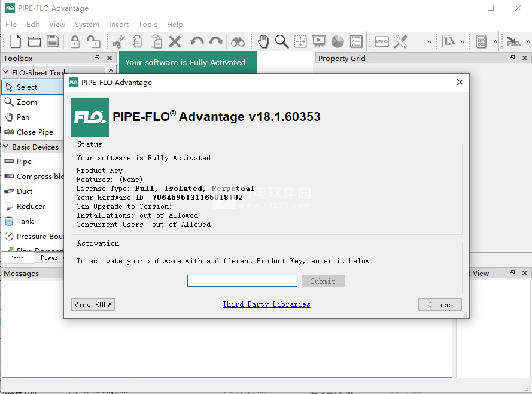
Task: Click the dashed-box zoom-to-fit icon
Action: (300, 41)
